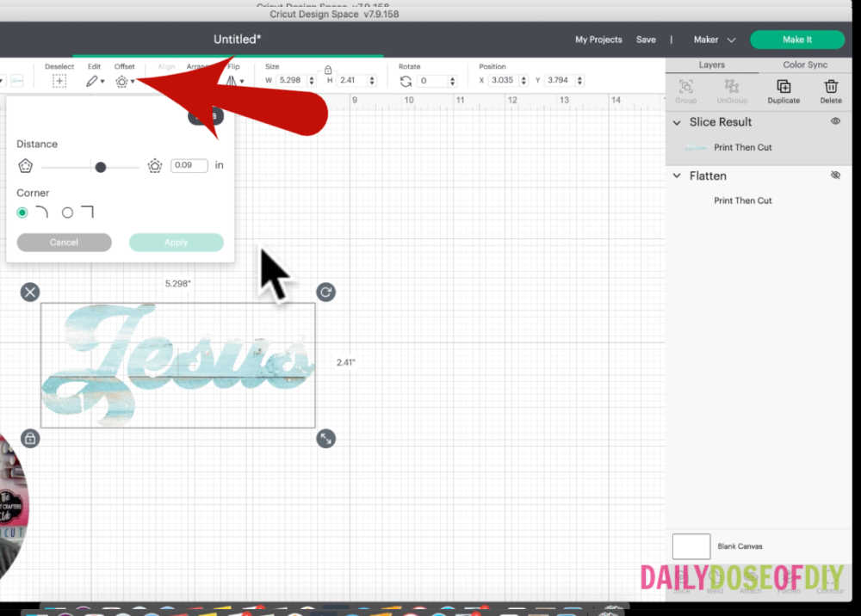Click the Duplicate layer icon
Screen dimensions: 861x616
click(784, 87)
